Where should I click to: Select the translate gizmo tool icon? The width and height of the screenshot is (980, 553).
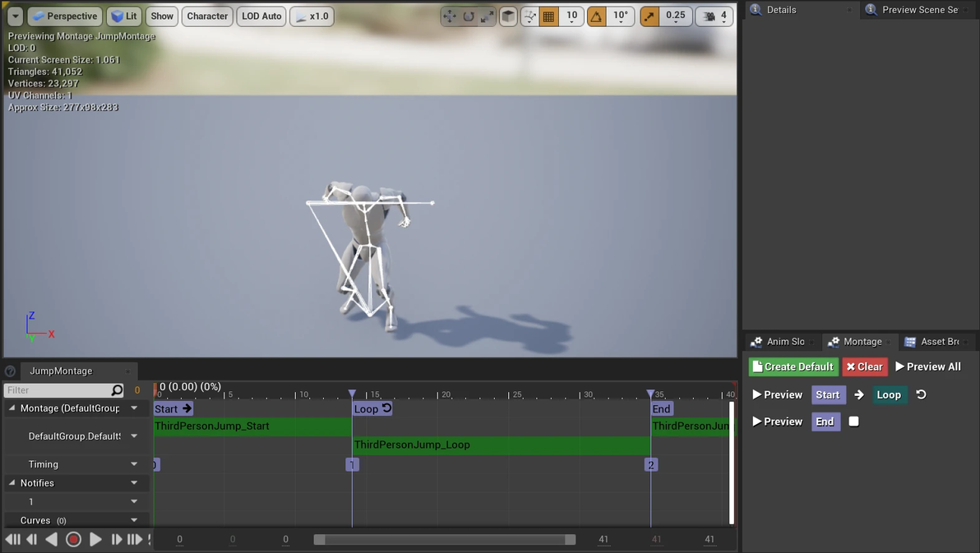(x=450, y=16)
